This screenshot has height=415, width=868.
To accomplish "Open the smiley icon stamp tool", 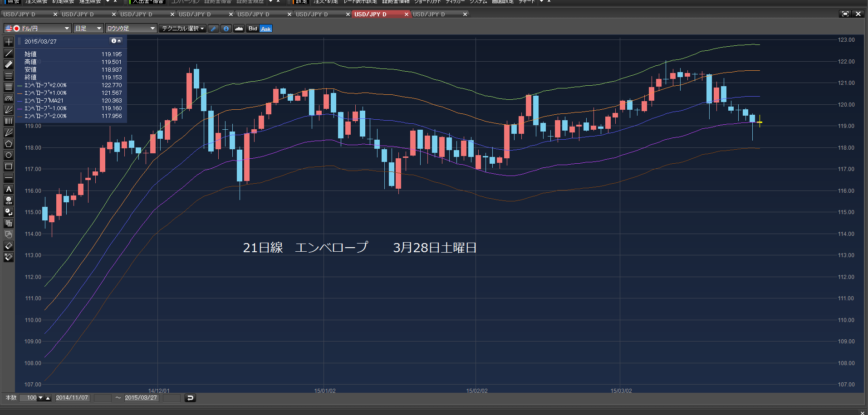I will coord(9,200).
